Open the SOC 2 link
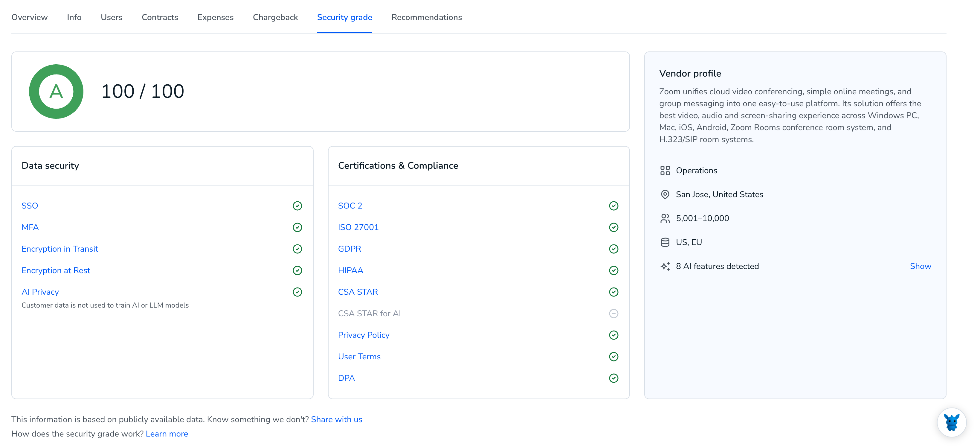Screen dimensions: 980x447 coord(350,206)
